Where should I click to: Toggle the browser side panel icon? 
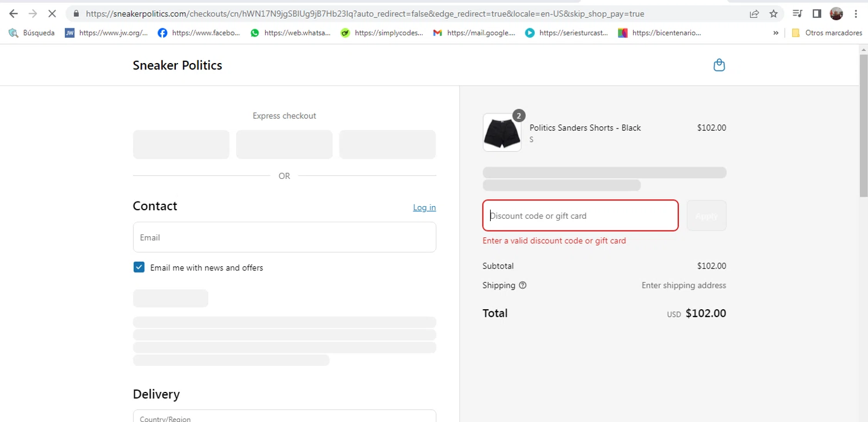(x=816, y=13)
